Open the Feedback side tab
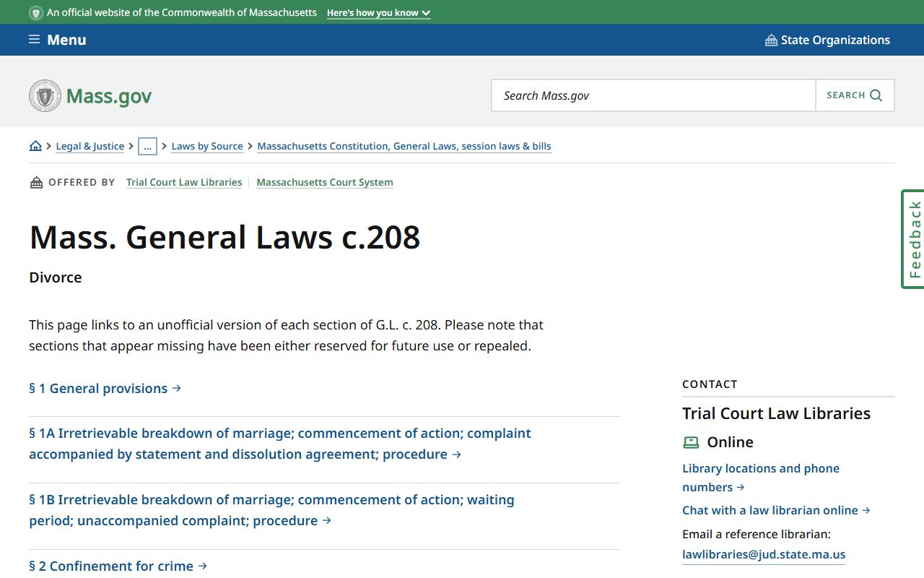This screenshot has height=578, width=924. pos(913,239)
